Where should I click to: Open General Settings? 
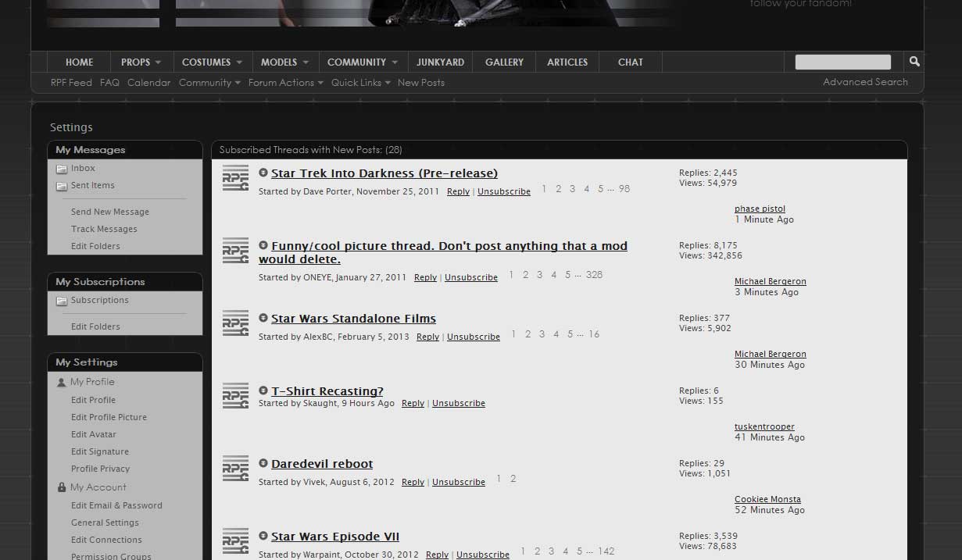point(105,523)
